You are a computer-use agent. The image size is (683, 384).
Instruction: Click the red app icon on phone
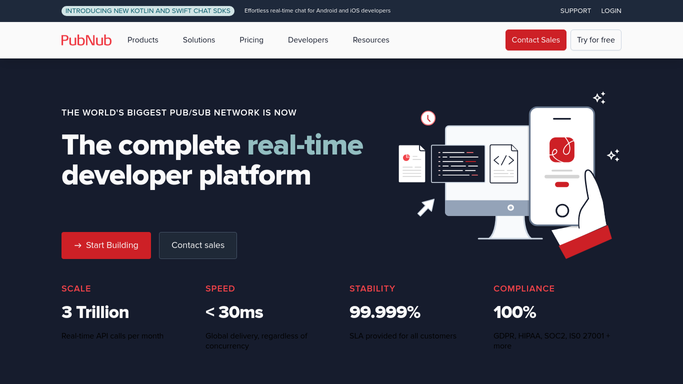click(x=561, y=150)
